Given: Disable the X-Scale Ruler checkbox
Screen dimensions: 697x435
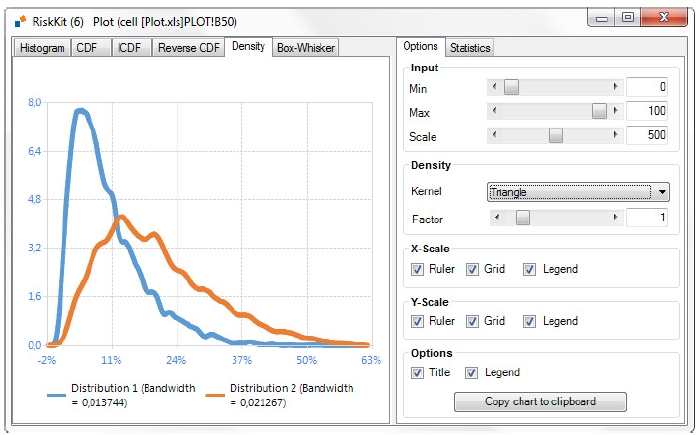Looking at the screenshot, I should click(418, 269).
